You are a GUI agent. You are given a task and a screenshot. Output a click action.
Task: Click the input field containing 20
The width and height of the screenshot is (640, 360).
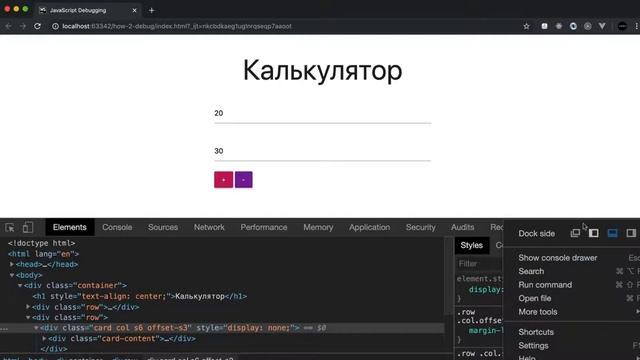click(322, 113)
